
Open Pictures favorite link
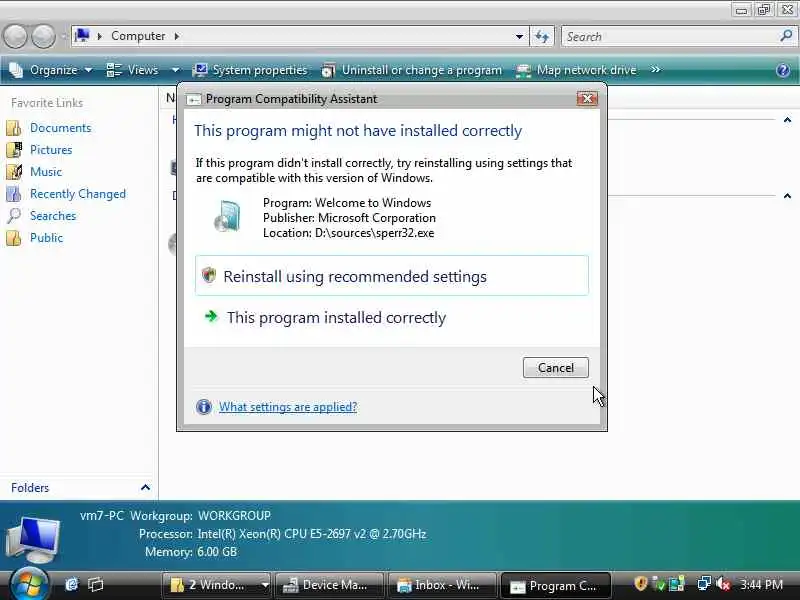point(51,149)
